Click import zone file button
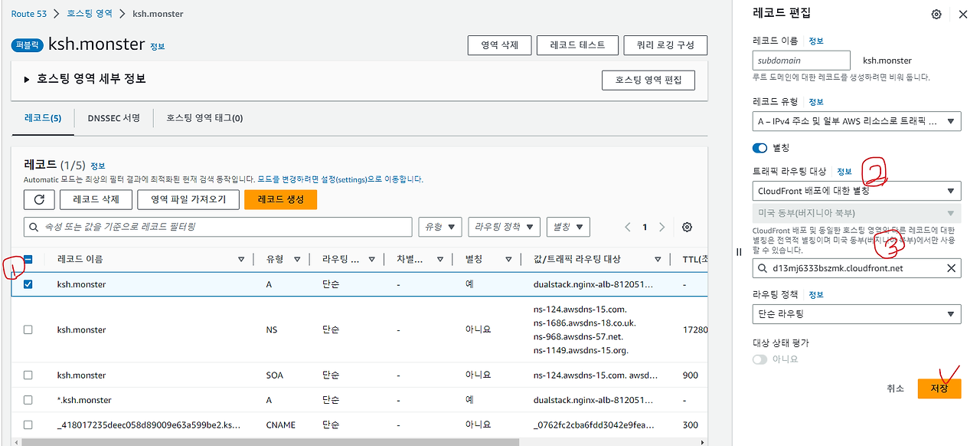 point(188,200)
